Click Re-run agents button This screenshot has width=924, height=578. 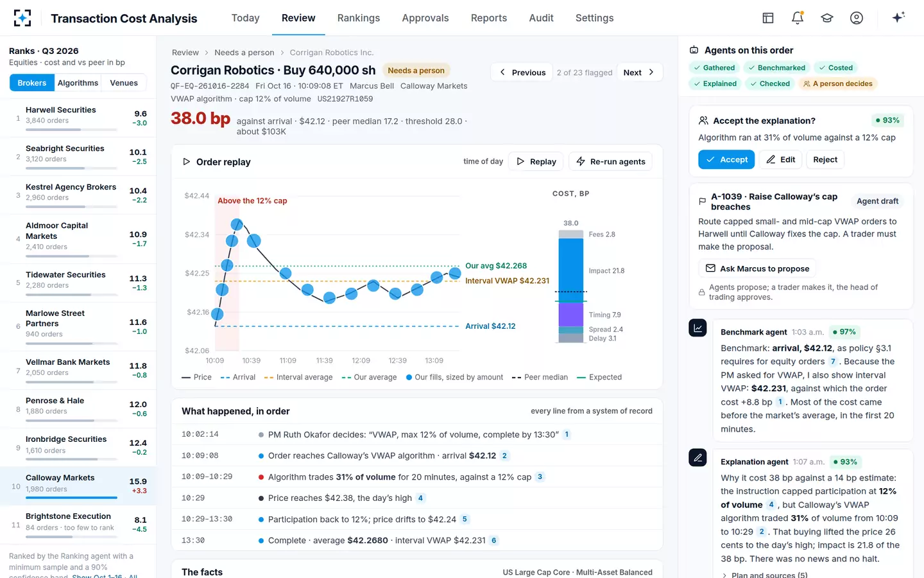pos(611,162)
